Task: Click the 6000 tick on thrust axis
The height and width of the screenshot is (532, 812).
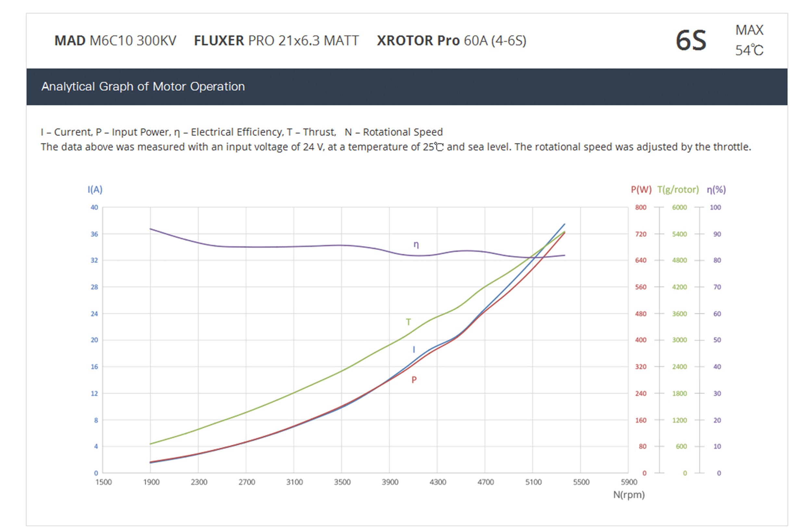Action: pos(679,207)
